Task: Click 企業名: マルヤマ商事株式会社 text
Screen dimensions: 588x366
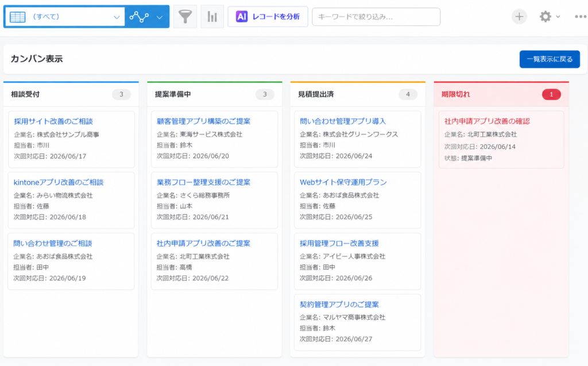Action: pyautogui.click(x=342, y=317)
